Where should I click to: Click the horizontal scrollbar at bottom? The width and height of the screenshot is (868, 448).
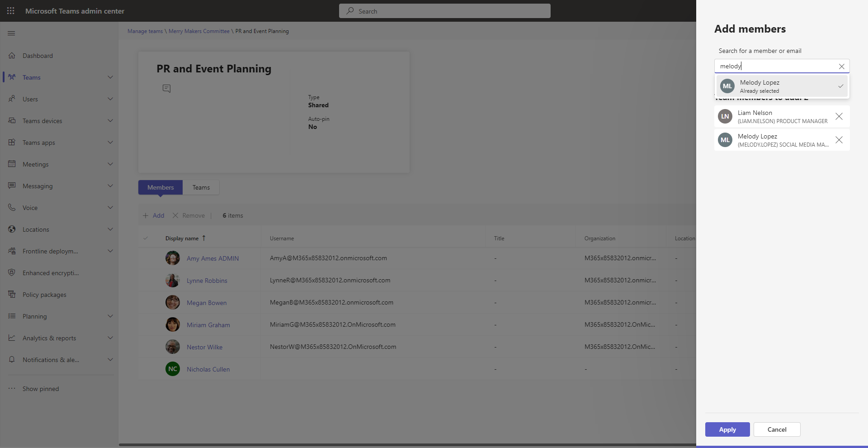pos(407,445)
